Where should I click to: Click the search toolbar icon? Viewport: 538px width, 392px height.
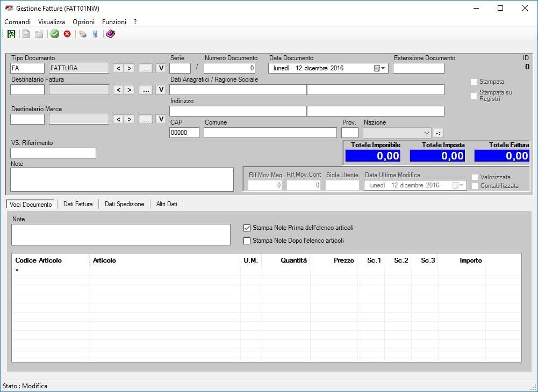pos(95,34)
